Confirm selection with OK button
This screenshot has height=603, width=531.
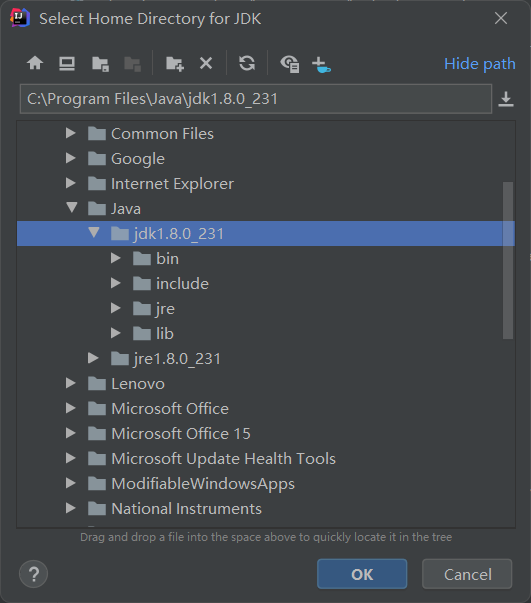362,574
